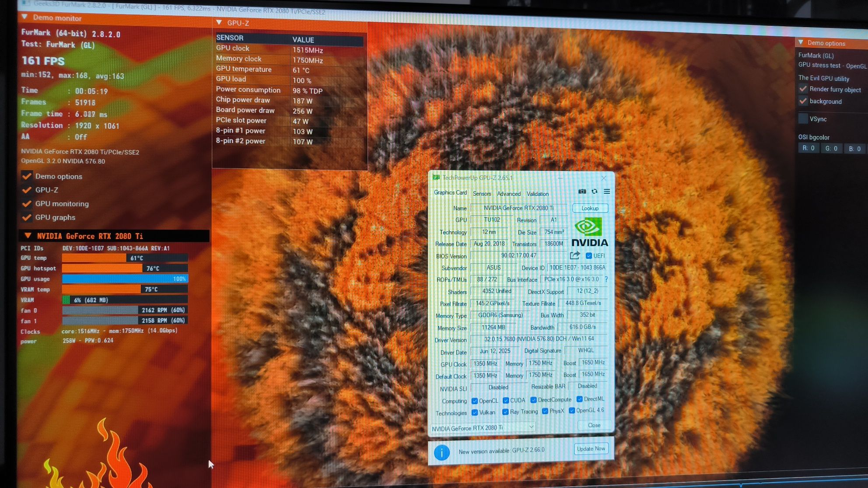Click the Driver Version field in GPU-Z
This screenshot has height=488, width=868.
[x=539, y=339]
